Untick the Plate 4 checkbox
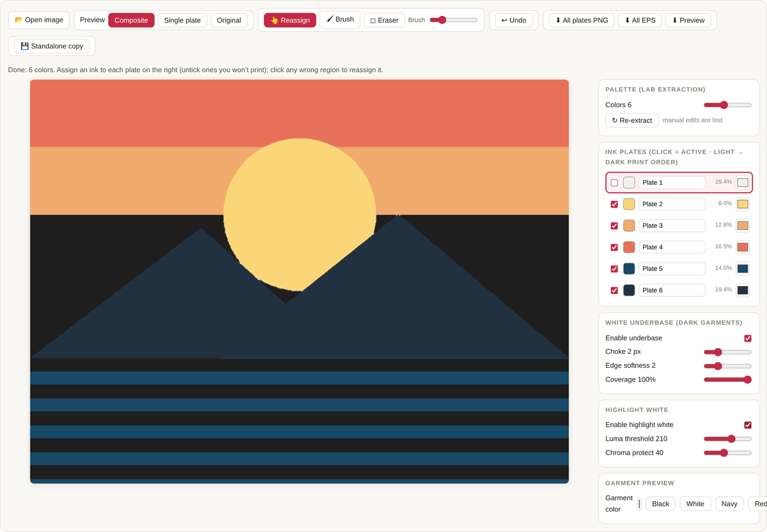The height and width of the screenshot is (532, 767). coord(614,247)
